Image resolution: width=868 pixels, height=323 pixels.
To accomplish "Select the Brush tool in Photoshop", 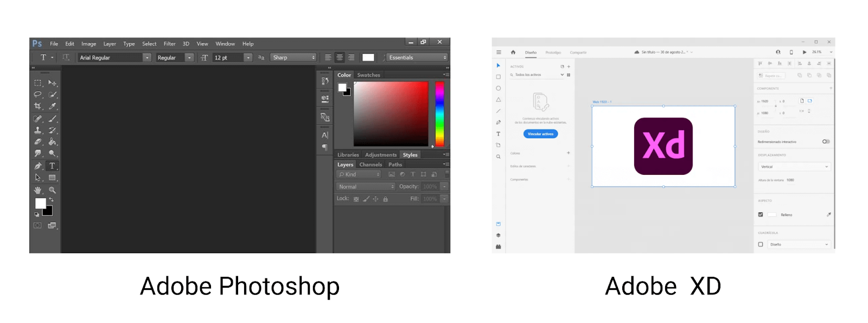I will coord(53,118).
